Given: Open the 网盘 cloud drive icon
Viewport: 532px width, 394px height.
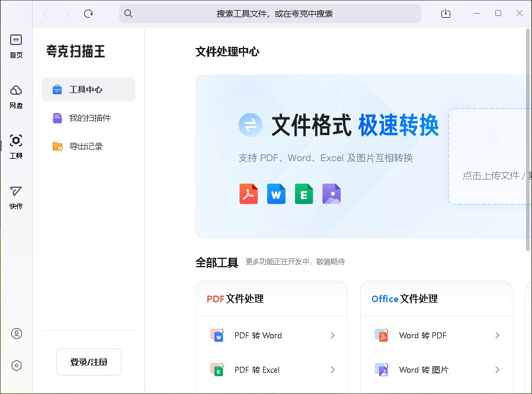Looking at the screenshot, I should point(16,90).
